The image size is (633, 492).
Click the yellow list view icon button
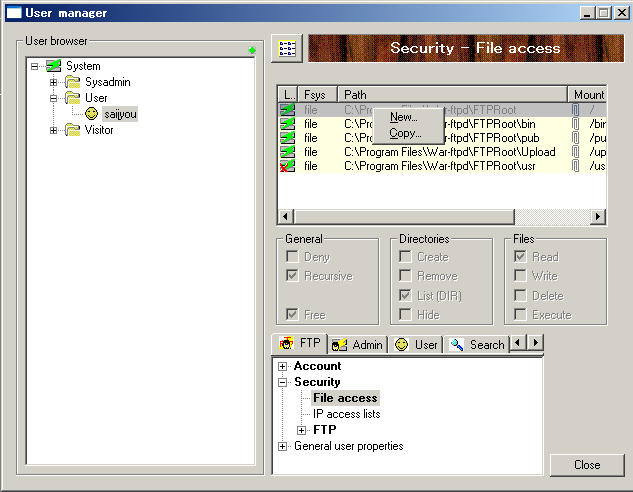pyautogui.click(x=287, y=49)
